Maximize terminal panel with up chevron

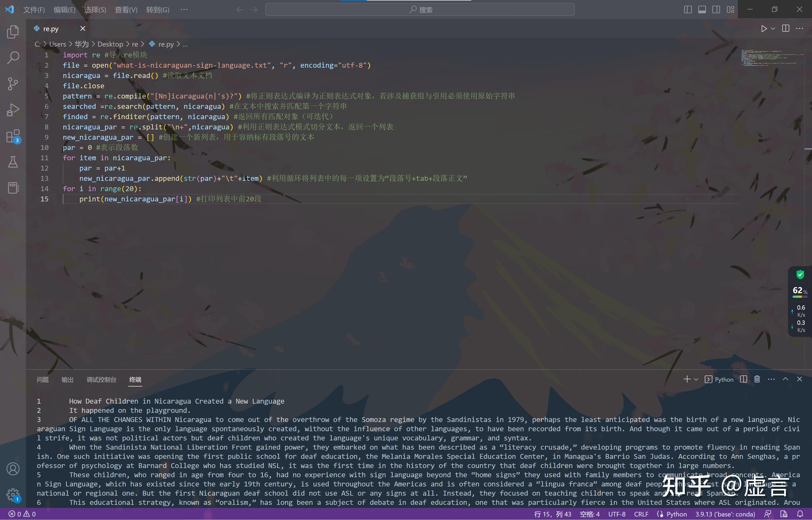pyautogui.click(x=785, y=379)
